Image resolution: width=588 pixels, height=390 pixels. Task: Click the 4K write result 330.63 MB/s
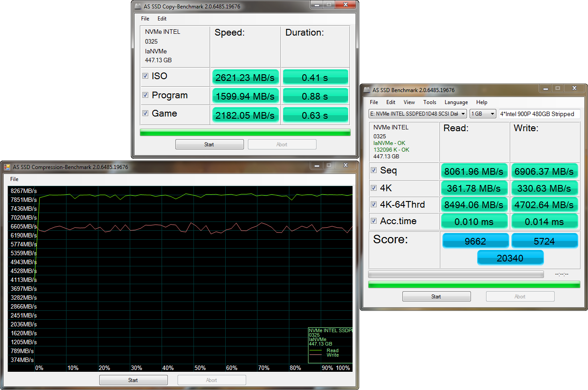point(544,188)
